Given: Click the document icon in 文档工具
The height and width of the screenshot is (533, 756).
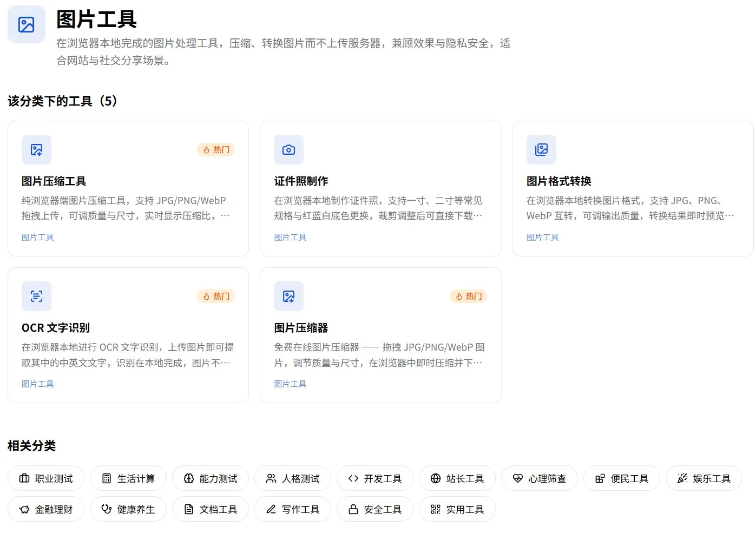Looking at the screenshot, I should coord(189,509).
